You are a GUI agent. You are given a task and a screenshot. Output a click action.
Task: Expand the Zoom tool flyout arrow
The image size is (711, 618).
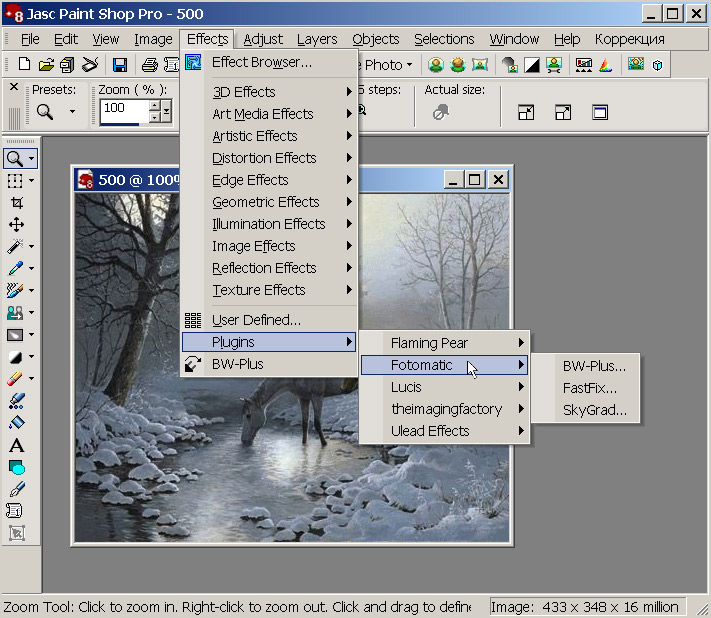pos(32,159)
